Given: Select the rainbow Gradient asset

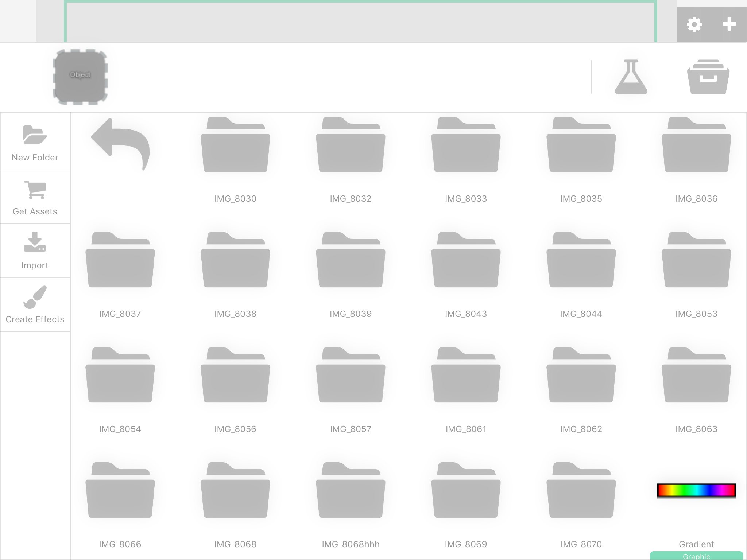Looking at the screenshot, I should (696, 490).
